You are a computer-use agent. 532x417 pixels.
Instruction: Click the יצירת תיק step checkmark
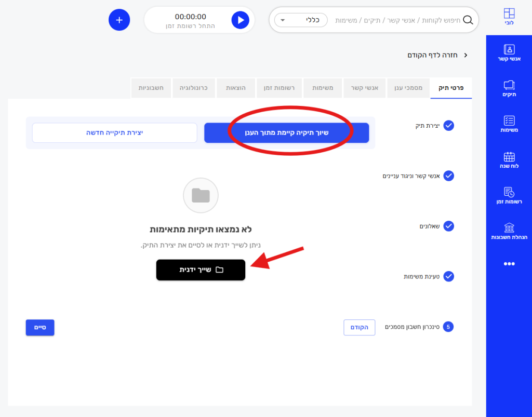point(449,126)
